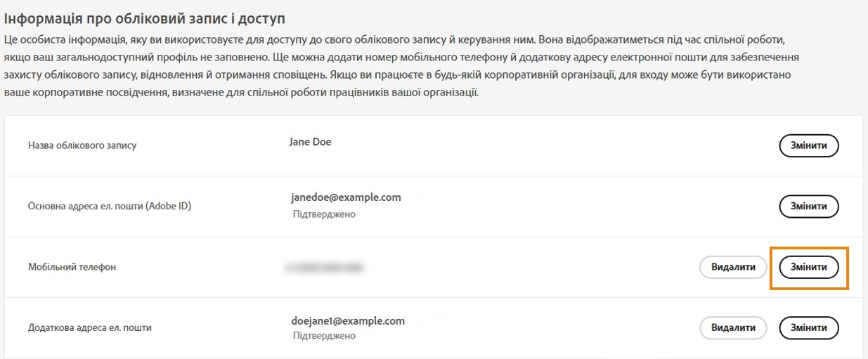This screenshot has width=868, height=359.
Task: Click the blurred mobile phone number
Action: pos(324,268)
